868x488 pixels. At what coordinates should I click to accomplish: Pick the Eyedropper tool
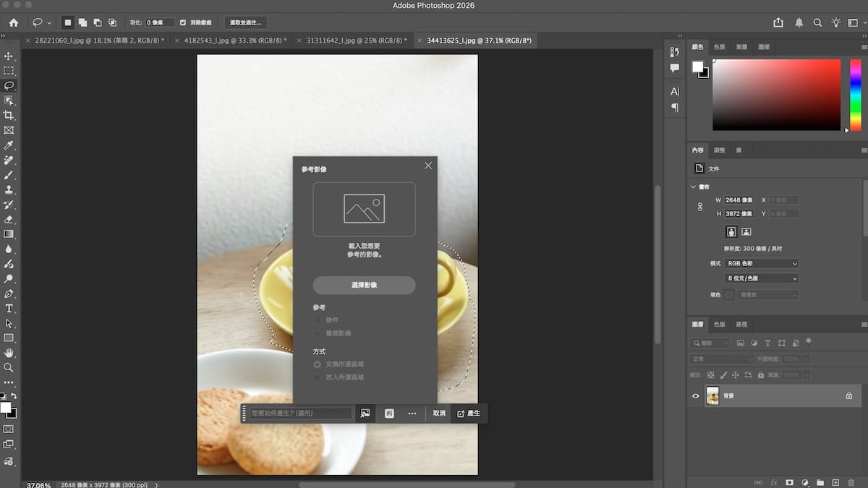9,145
